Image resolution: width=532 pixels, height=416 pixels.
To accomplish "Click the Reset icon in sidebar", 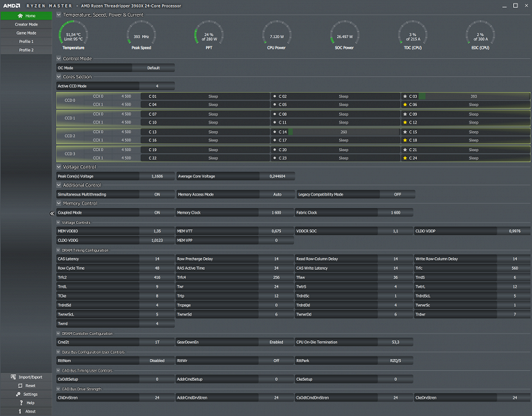I will pyautogui.click(x=20, y=385).
